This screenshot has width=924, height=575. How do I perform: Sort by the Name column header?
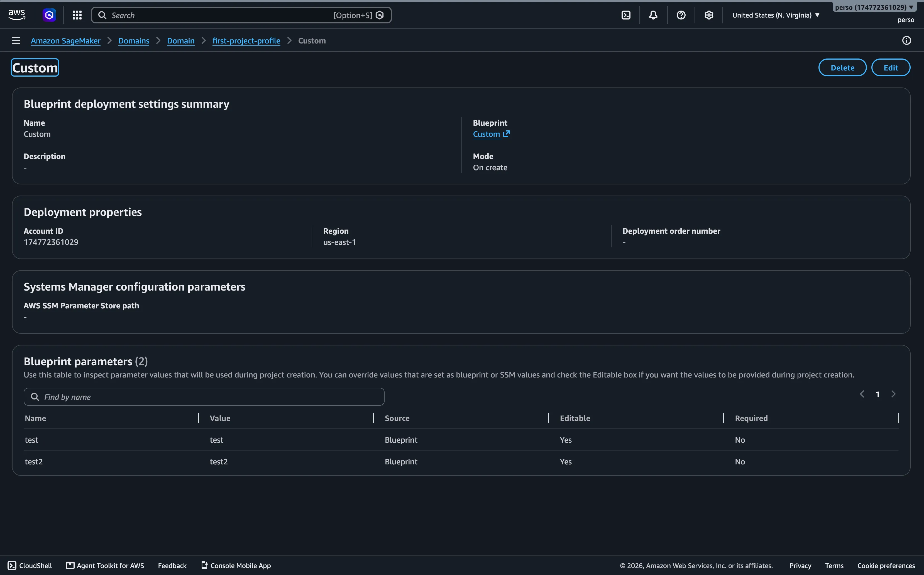point(35,418)
